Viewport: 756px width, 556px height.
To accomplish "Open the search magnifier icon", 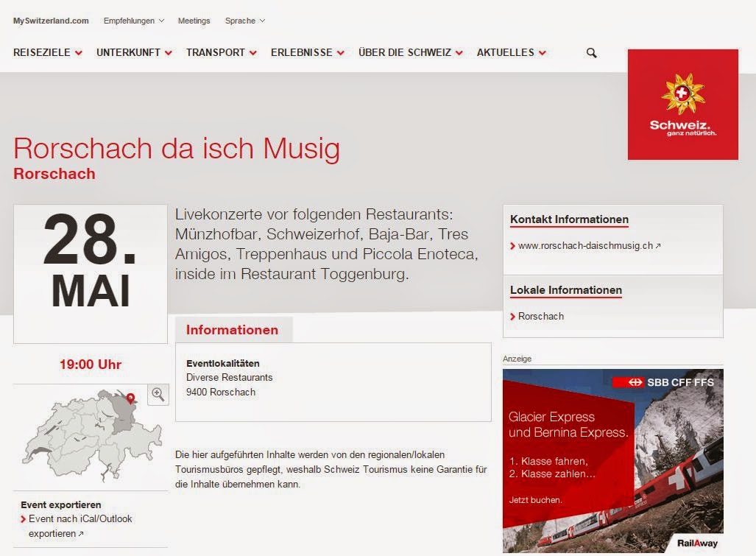I will (x=591, y=53).
